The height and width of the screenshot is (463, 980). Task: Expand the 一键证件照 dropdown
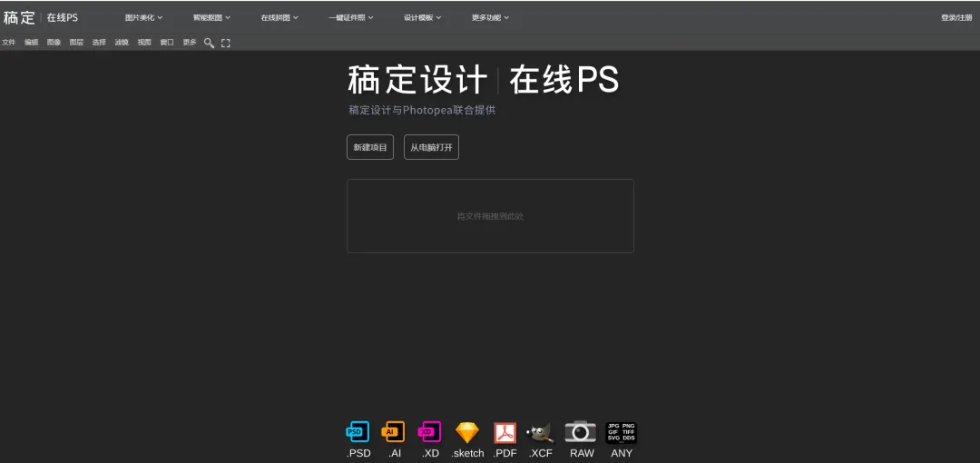[351, 17]
